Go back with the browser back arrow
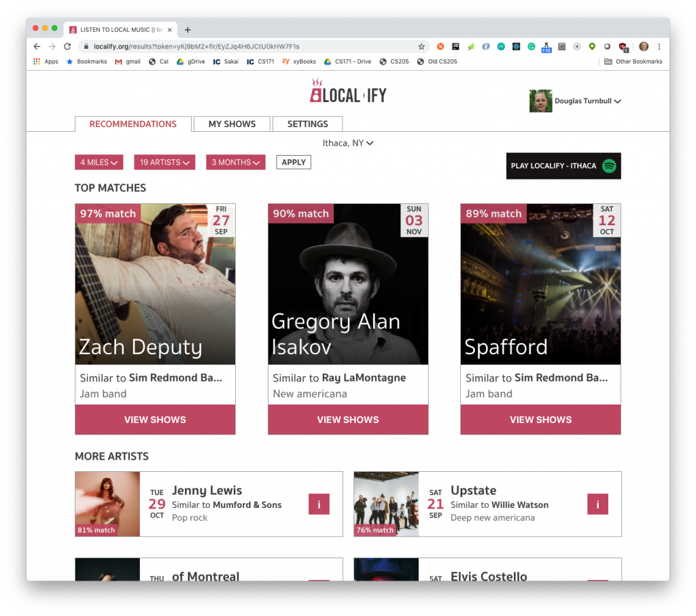696x616 pixels. 37,46
